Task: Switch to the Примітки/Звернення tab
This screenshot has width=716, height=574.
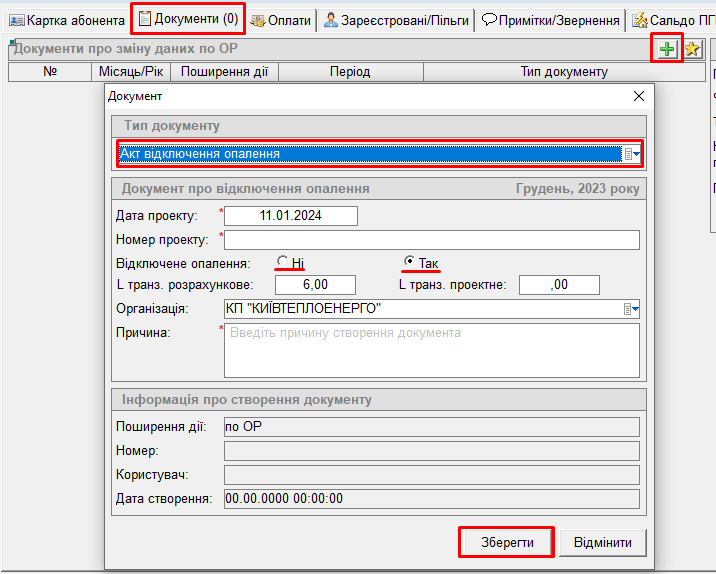Action: click(x=551, y=19)
